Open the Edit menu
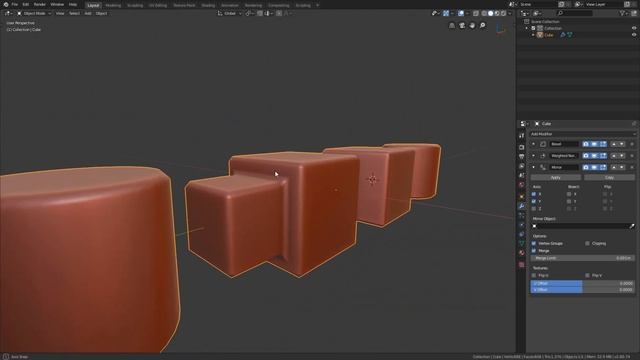 tap(26, 4)
